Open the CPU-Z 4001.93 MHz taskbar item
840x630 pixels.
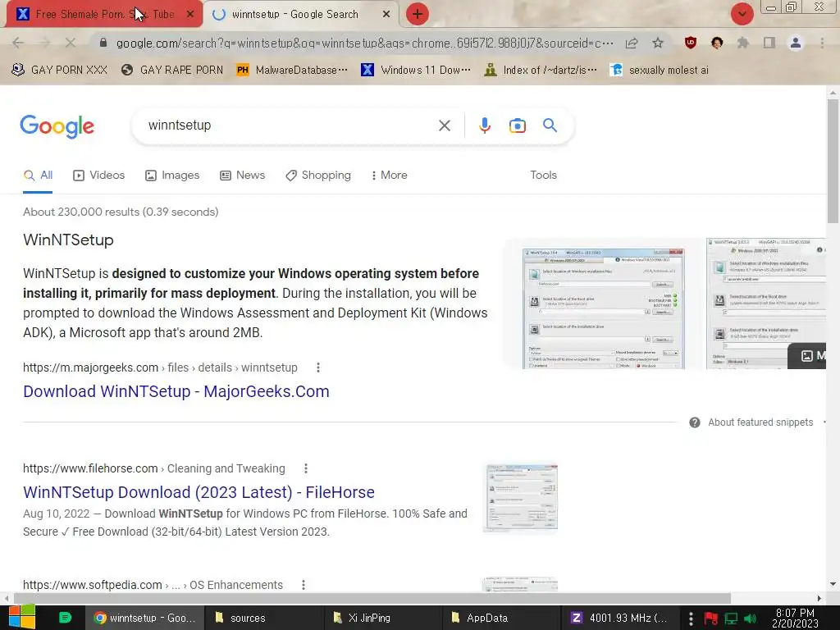[620, 618]
